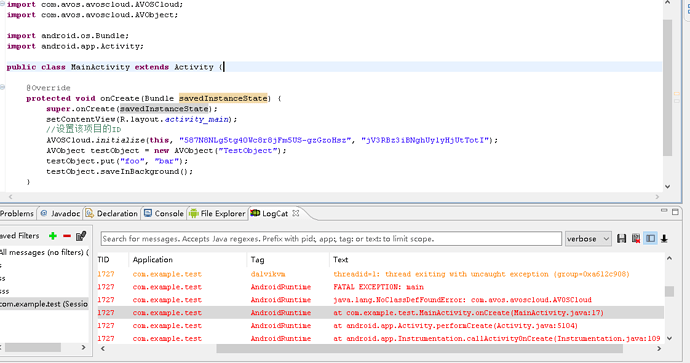Switch to the Problems tab

tap(17, 213)
